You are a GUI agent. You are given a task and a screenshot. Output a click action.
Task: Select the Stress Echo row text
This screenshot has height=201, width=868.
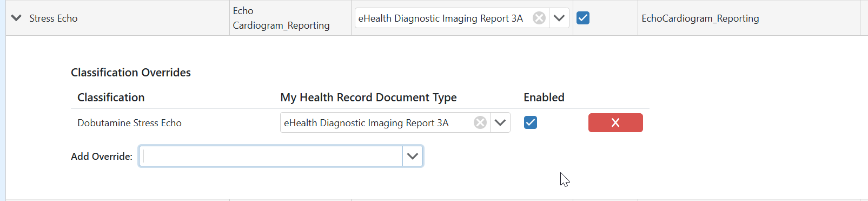point(54,18)
